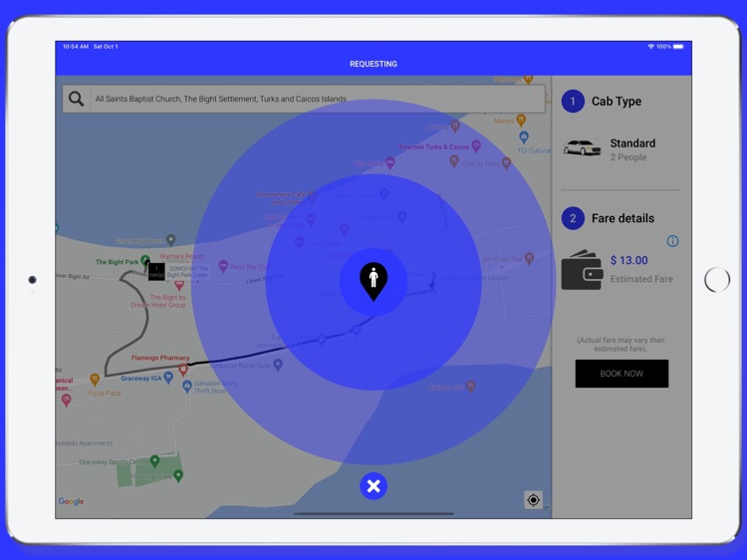Select the Salvation Army Thrift Store pin
The image size is (747, 560).
(x=187, y=386)
